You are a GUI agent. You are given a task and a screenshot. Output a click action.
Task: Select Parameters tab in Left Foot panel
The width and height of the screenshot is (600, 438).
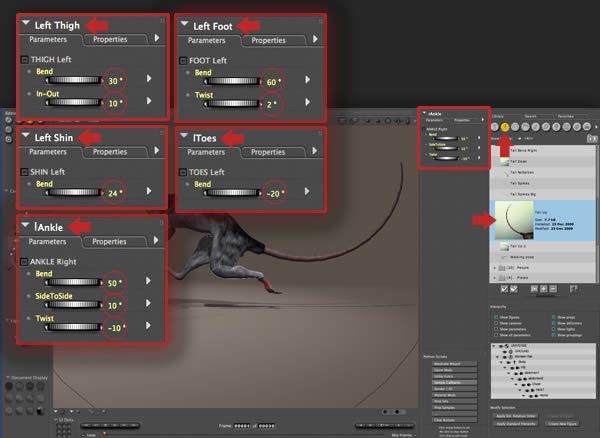click(207, 41)
